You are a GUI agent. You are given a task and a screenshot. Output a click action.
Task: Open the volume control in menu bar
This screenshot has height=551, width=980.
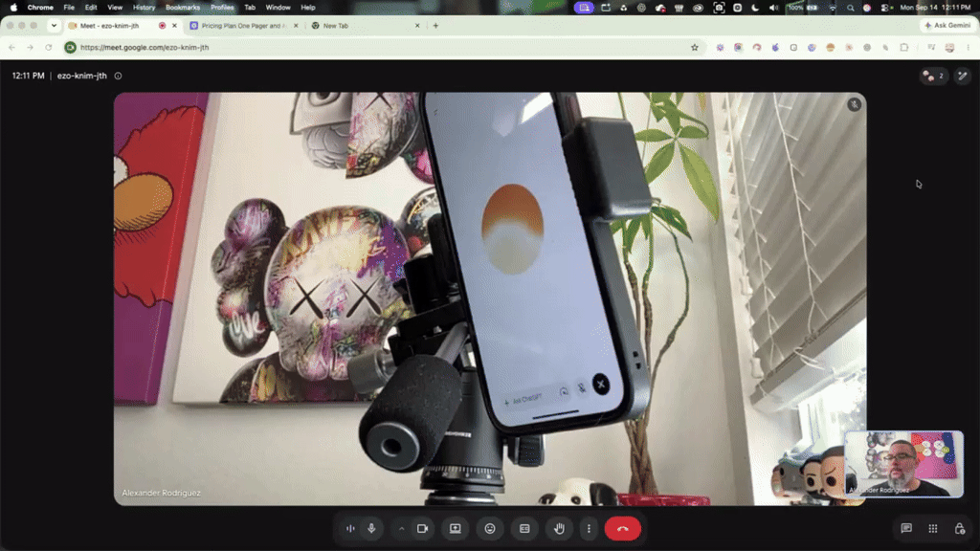(x=773, y=8)
